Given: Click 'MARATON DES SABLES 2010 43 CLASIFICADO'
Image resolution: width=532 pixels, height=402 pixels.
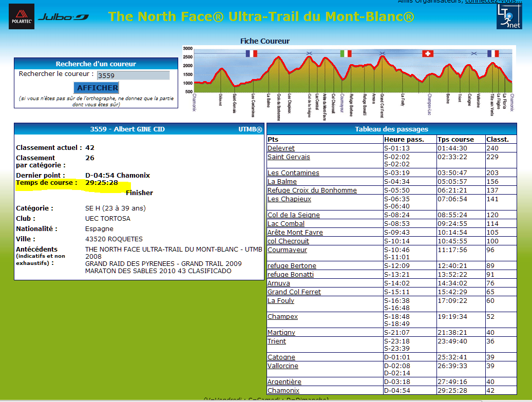Looking at the screenshot, I should tap(158, 271).
